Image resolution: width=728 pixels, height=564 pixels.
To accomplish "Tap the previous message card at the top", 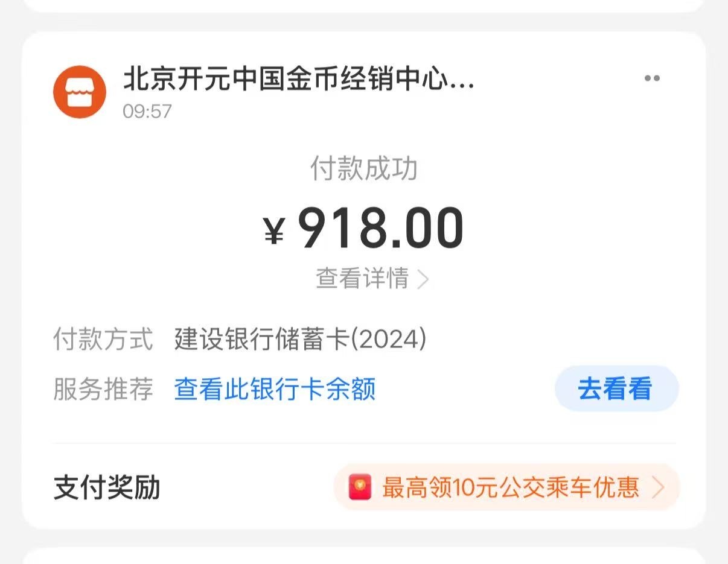I will pyautogui.click(x=363, y=5).
